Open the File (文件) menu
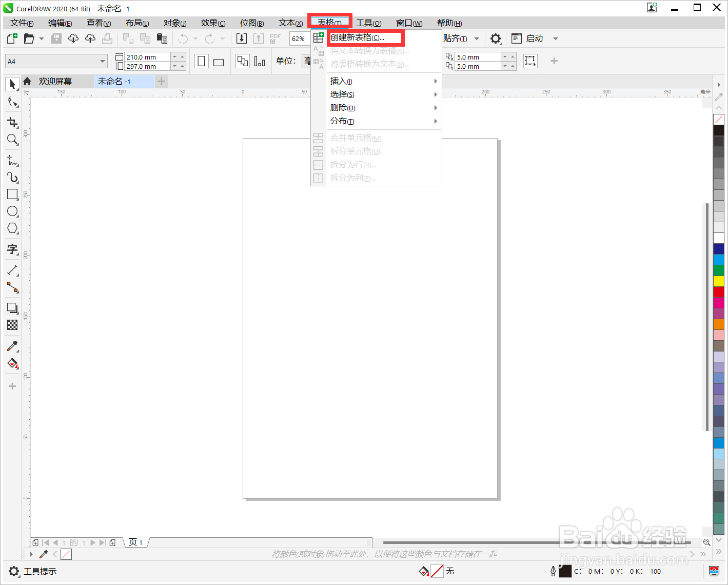Image resolution: width=728 pixels, height=585 pixels. [22, 23]
